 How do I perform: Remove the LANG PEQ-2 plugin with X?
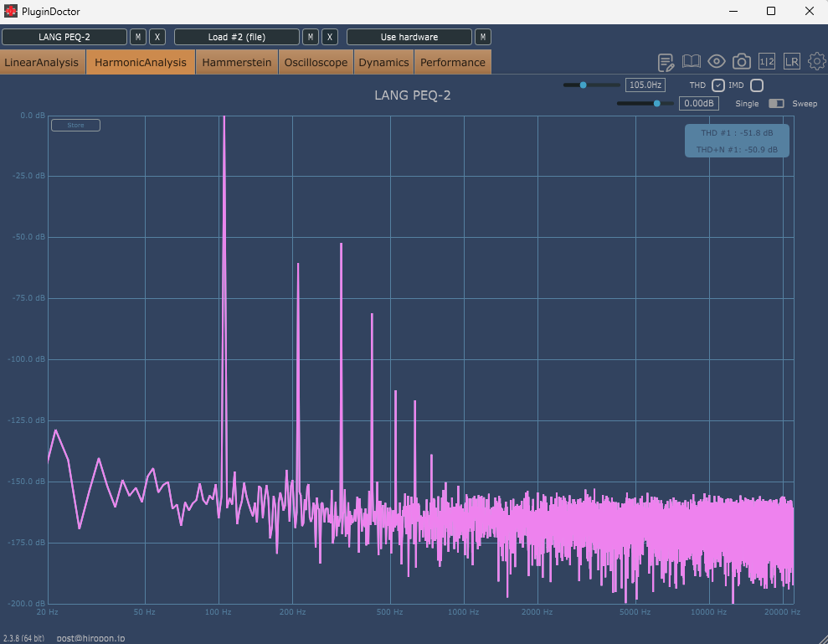157,37
